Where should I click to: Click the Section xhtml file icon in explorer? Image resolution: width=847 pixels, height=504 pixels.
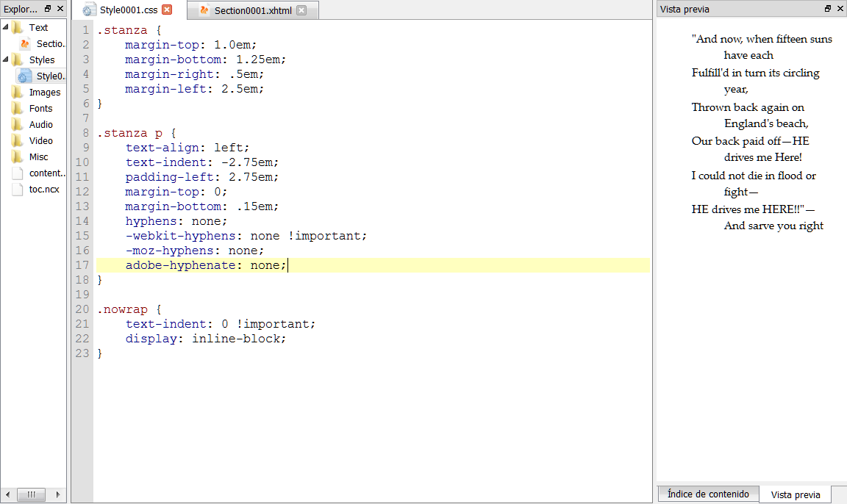coord(25,43)
